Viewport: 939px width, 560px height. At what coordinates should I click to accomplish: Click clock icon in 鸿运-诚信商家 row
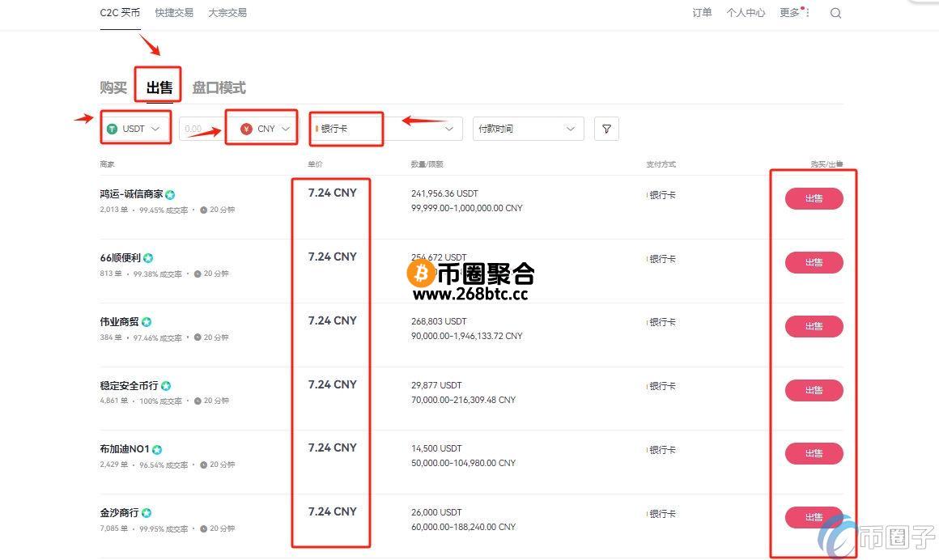point(204,210)
